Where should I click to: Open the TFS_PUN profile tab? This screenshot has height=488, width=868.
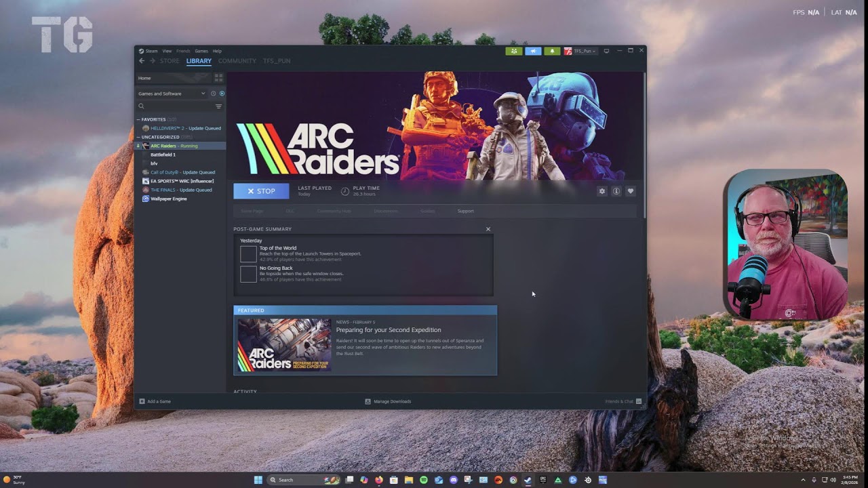tap(277, 61)
